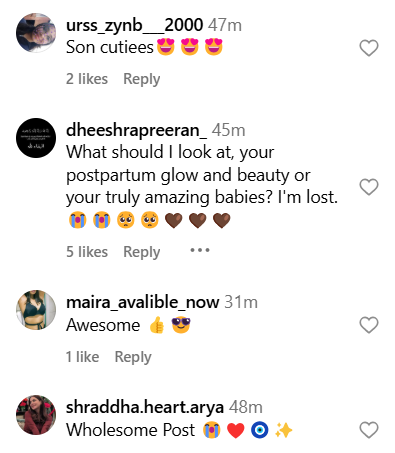Screen dimensions: 395x453
Task: Reply to maira_avalible_now's comment
Action: pos(133,357)
